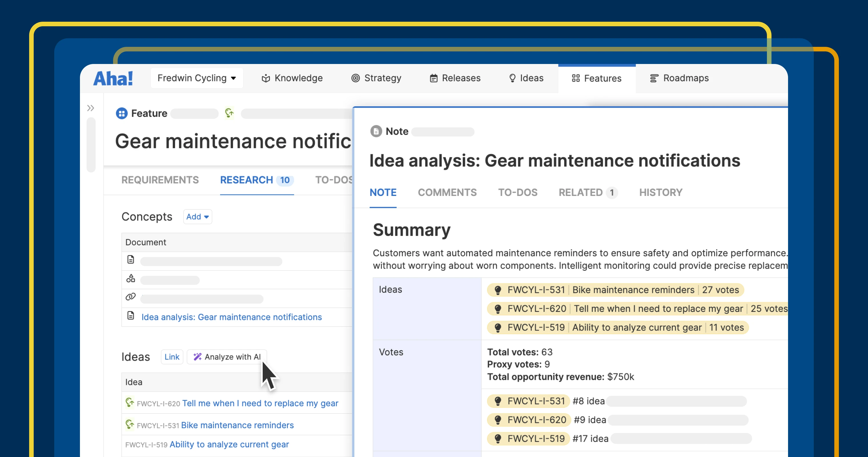Expand the collapsed sidebar with double chevron
Viewport: 868px width, 457px height.
90,108
